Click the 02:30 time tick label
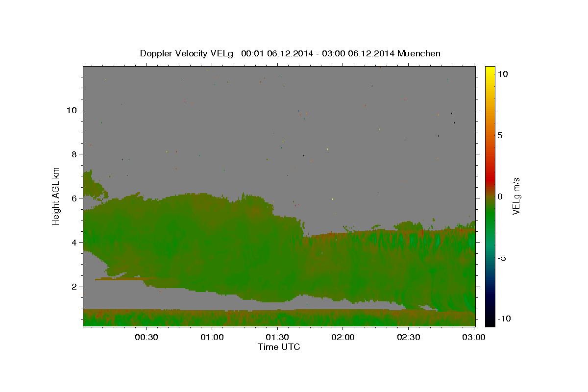 (408, 337)
